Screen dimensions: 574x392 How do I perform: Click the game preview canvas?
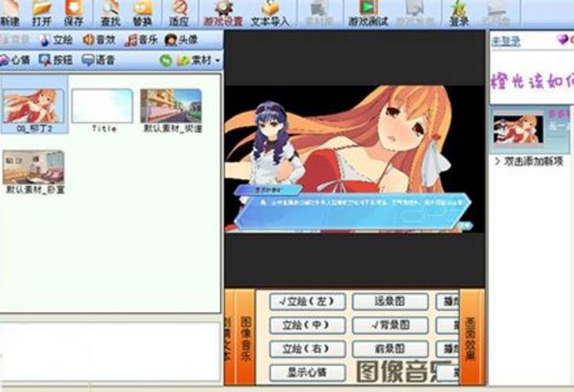tap(355, 159)
